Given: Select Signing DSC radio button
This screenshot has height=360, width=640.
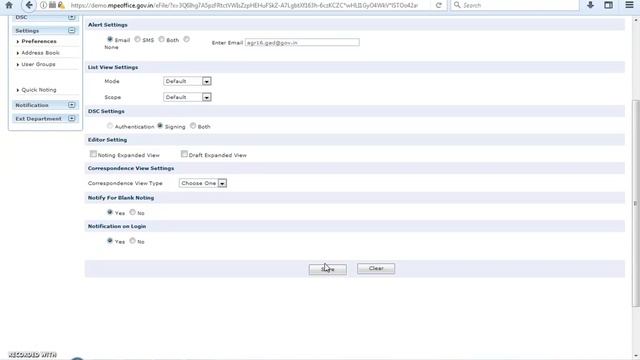Looking at the screenshot, I should (160, 126).
